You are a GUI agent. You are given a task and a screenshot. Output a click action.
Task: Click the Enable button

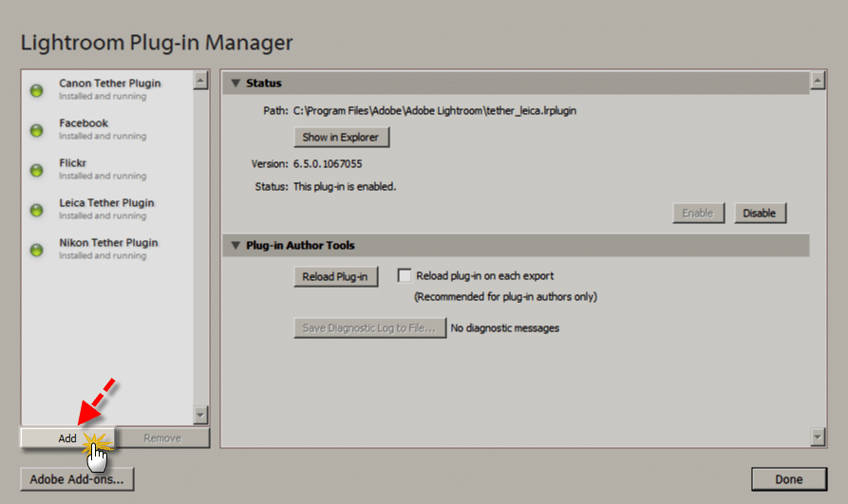pos(698,213)
